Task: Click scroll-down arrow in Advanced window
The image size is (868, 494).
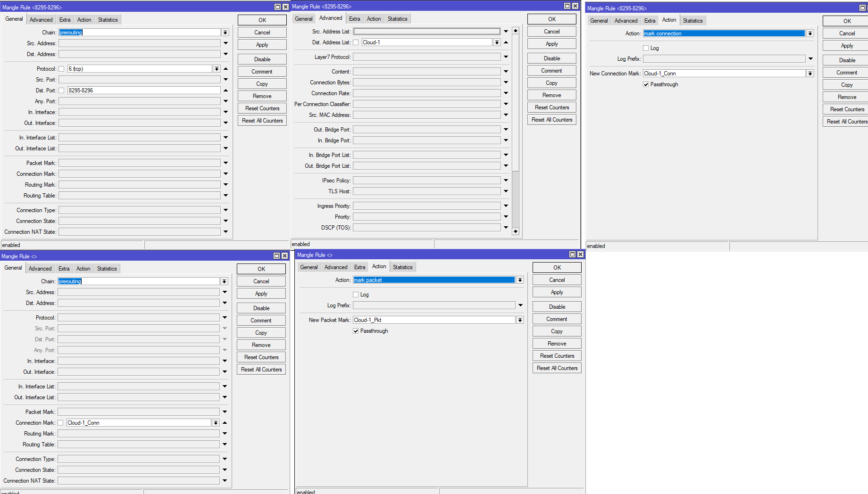Action: pos(516,231)
